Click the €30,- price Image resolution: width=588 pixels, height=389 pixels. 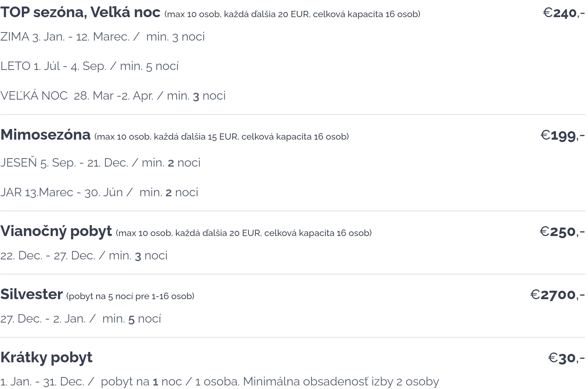click(566, 358)
